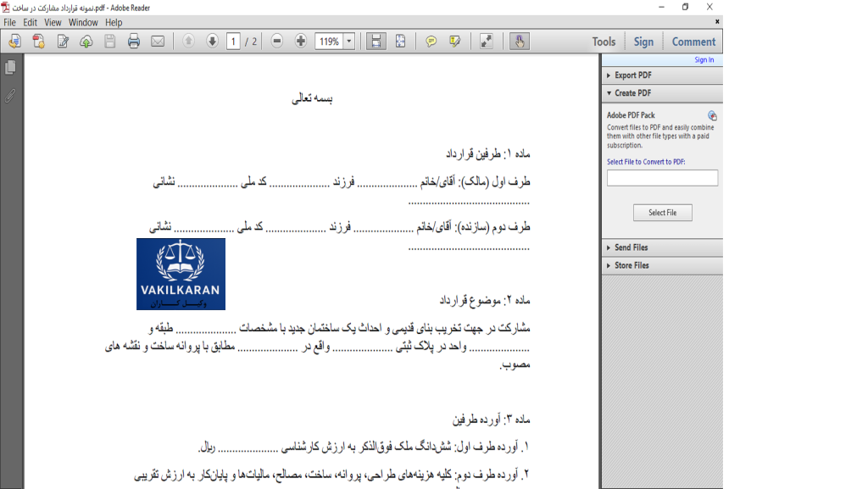The image size is (868, 489).
Task: Expand the Send Files section
Action: tap(632, 247)
